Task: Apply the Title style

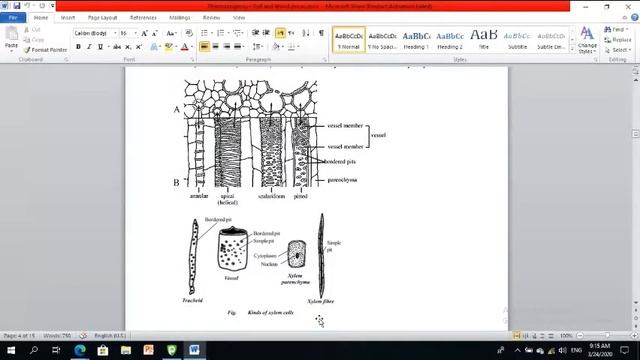Action: [x=484, y=40]
